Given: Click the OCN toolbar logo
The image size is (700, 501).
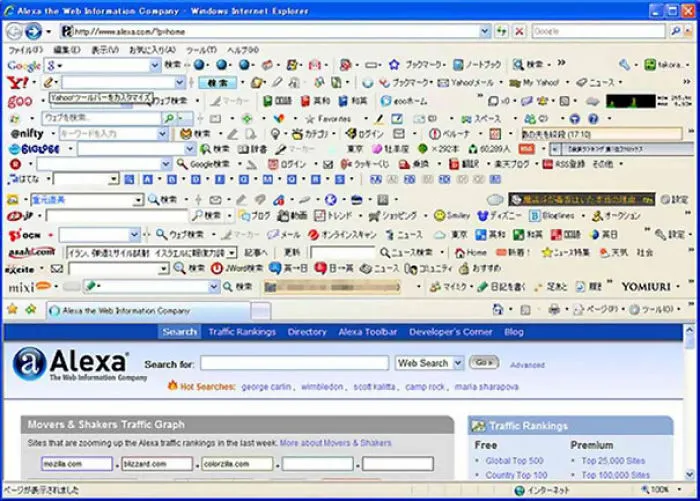Looking at the screenshot, I should 25,234.
